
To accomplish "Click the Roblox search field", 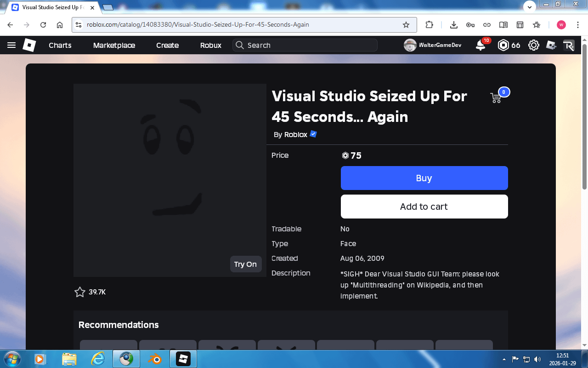I will 305,45.
